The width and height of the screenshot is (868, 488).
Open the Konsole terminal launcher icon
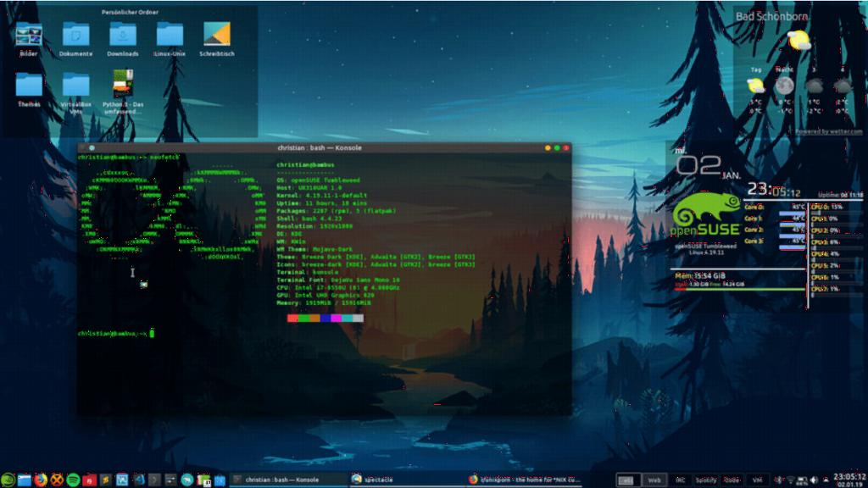154,480
